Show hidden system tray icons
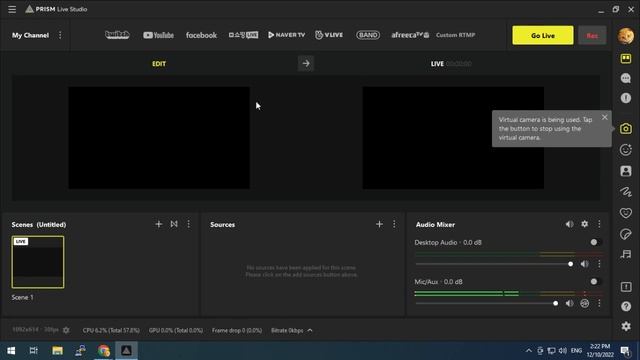The image size is (640, 360). (x=529, y=351)
